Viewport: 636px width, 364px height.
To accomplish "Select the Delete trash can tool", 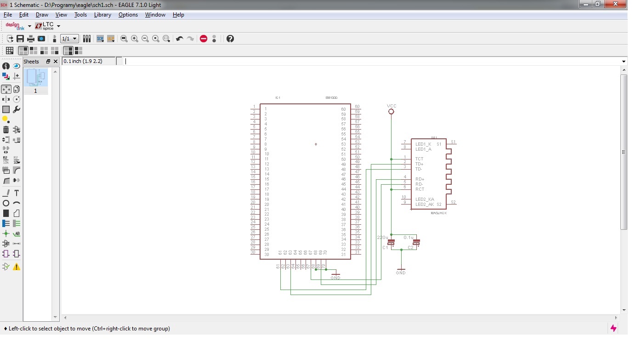I will tap(6, 130).
